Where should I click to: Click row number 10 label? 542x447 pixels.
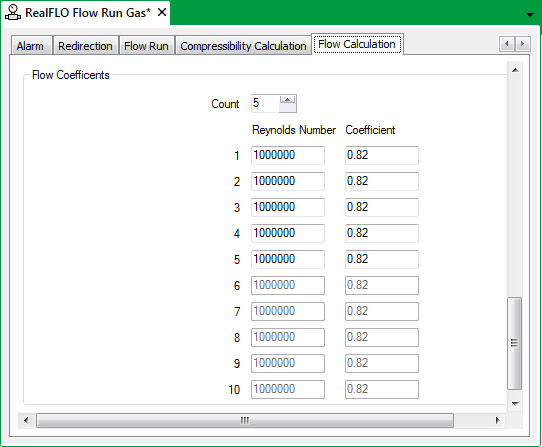(x=234, y=390)
